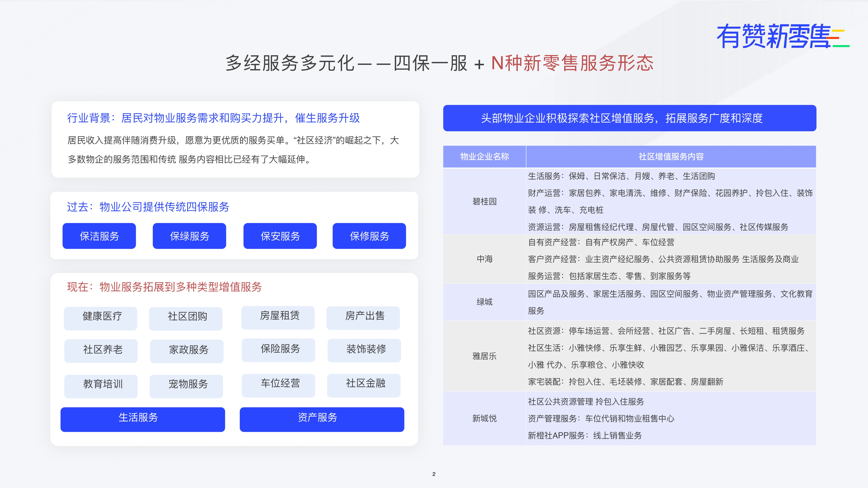The height and width of the screenshot is (488, 868).
Task: Click the 房屋租赁 tag
Action: tap(278, 318)
